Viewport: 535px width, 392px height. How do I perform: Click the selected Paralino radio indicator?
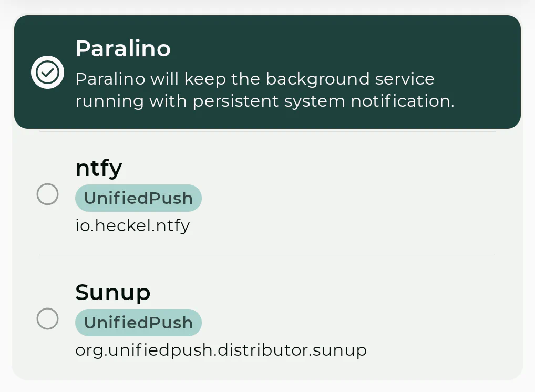click(47, 72)
